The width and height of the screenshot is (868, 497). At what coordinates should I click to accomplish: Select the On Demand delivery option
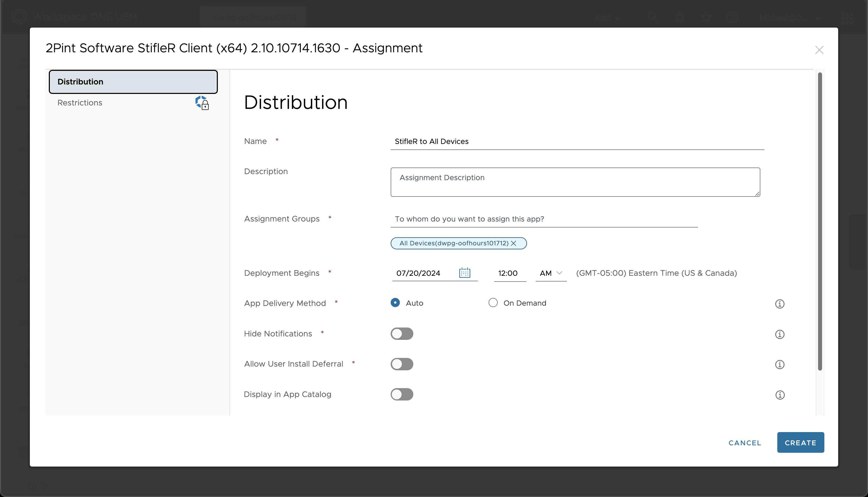pyautogui.click(x=493, y=303)
